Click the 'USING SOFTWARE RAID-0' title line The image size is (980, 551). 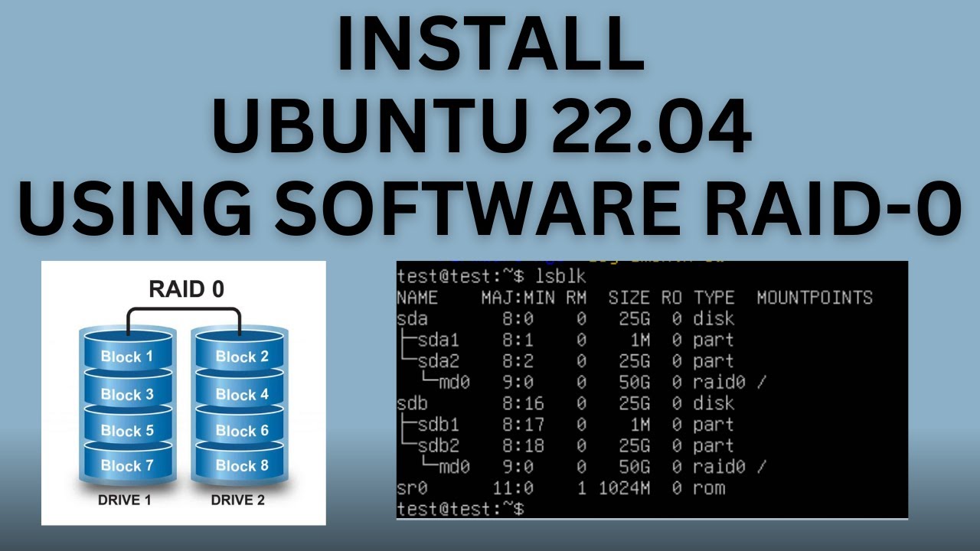[490, 210]
